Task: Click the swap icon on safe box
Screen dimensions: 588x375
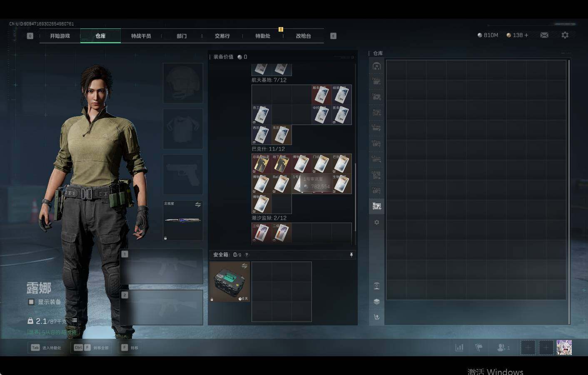Action: (244, 266)
